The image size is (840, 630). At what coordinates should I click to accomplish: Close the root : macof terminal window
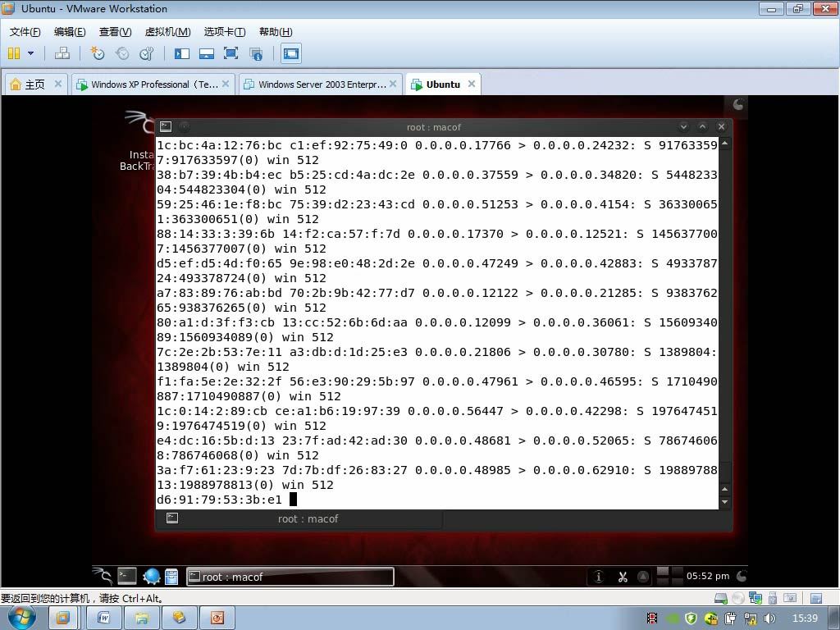[x=721, y=126]
